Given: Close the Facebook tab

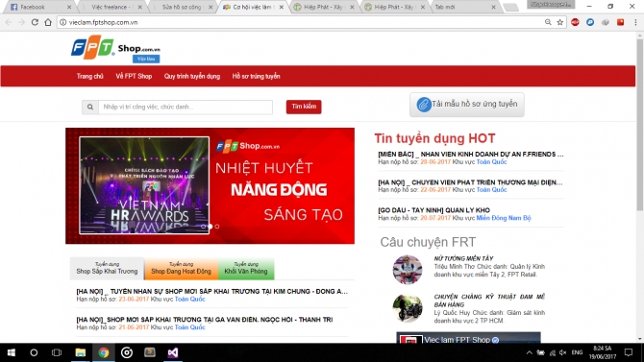Looking at the screenshot, I should (69, 7).
